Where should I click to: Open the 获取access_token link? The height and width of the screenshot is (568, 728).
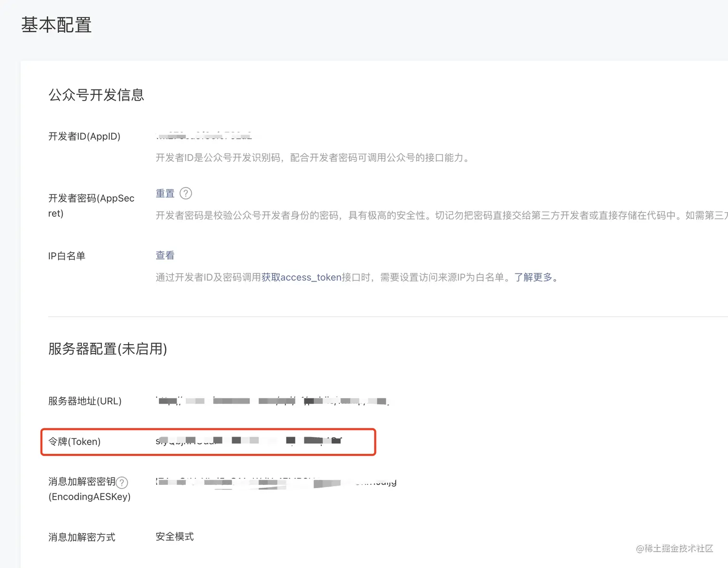(x=301, y=277)
